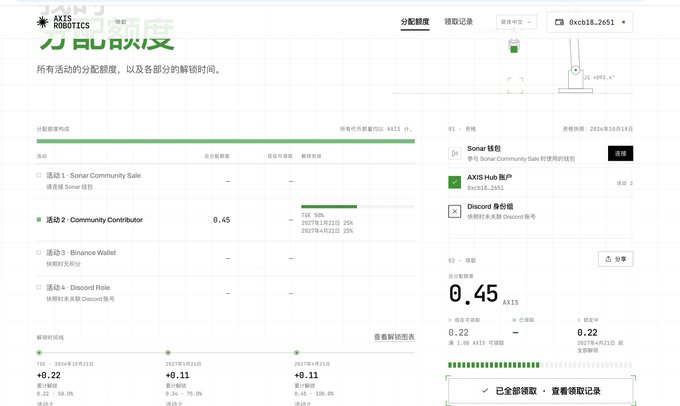Open the 查看解锁图表 link
Viewport: 680px width, 406px height.
coord(394,337)
